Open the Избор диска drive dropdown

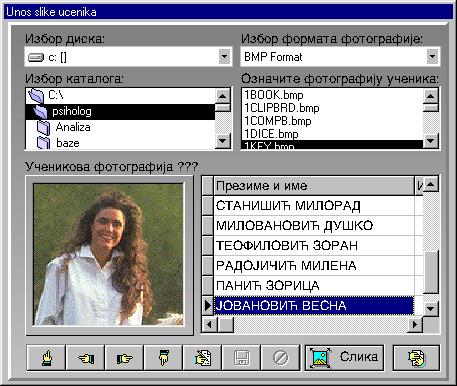click(x=224, y=57)
